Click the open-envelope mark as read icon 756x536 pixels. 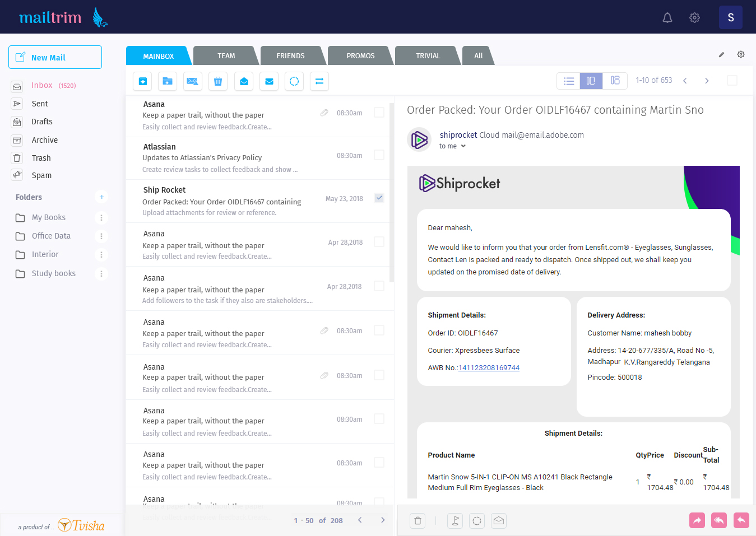[x=244, y=81]
